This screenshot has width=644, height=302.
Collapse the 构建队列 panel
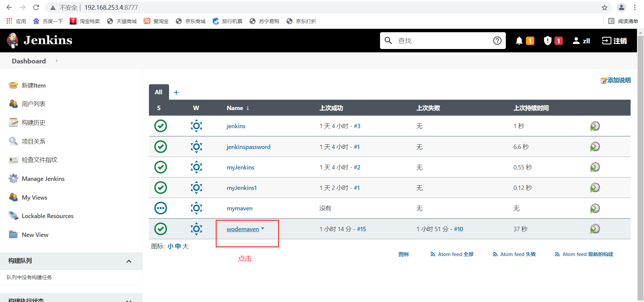[129, 261]
